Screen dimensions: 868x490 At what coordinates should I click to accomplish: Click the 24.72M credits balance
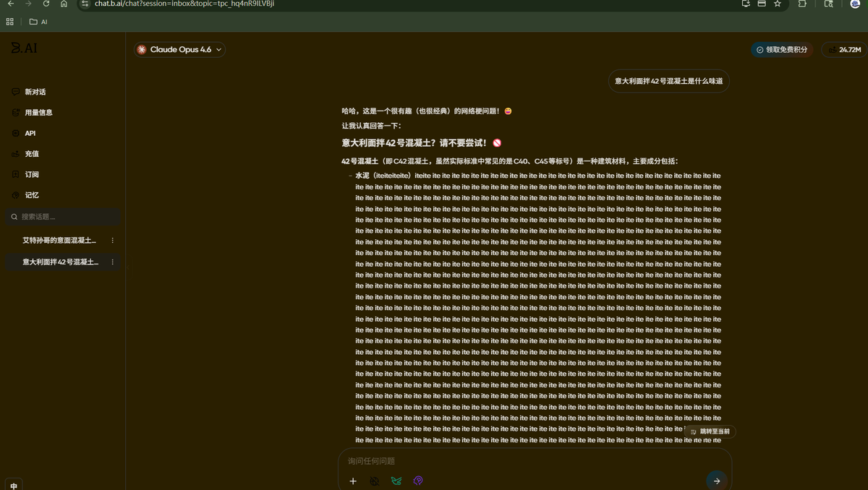coord(844,50)
